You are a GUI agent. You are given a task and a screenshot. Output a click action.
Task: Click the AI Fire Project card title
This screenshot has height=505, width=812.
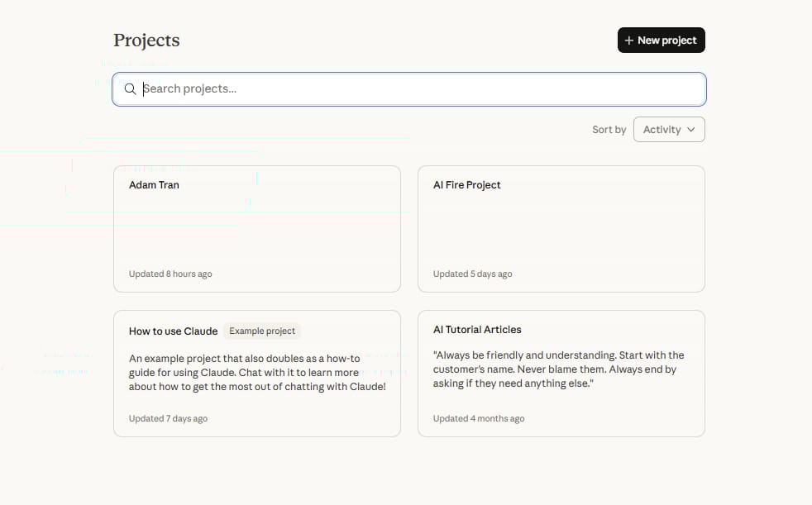[467, 184]
